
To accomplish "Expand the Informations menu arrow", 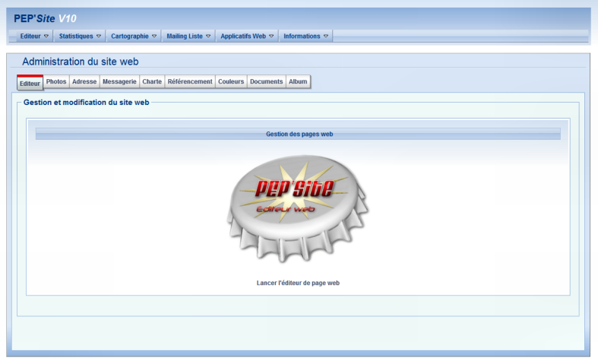I will 326,36.
